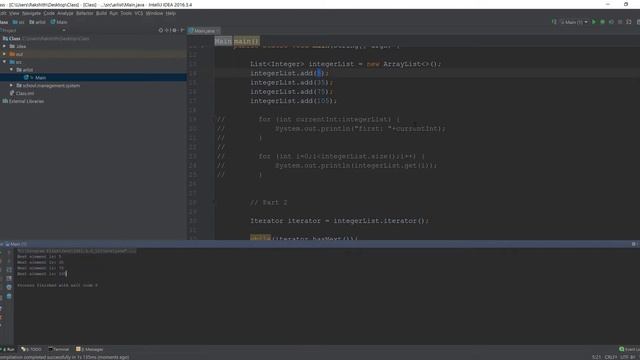Image resolution: width=640 pixels, height=360 pixels.
Task: Expand the school.management.system package
Action: click(x=11, y=85)
